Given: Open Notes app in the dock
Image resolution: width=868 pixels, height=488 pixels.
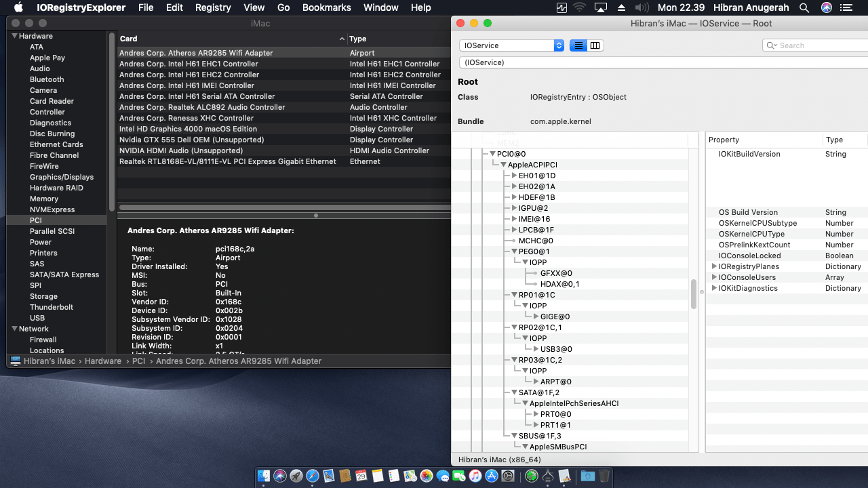Looking at the screenshot, I should tap(378, 476).
